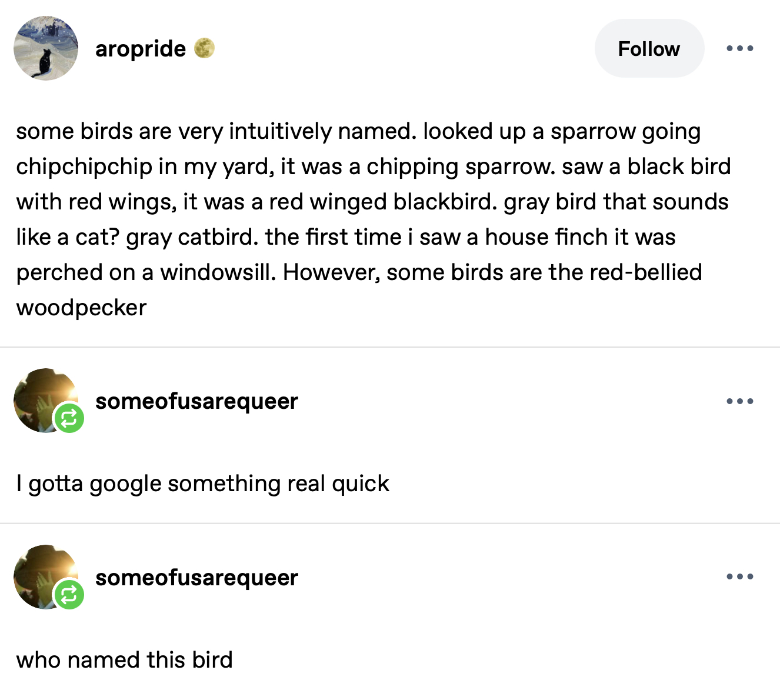780x700 pixels.
Task: Open options menu for 'who named this bird' reblog
Action: click(x=739, y=576)
